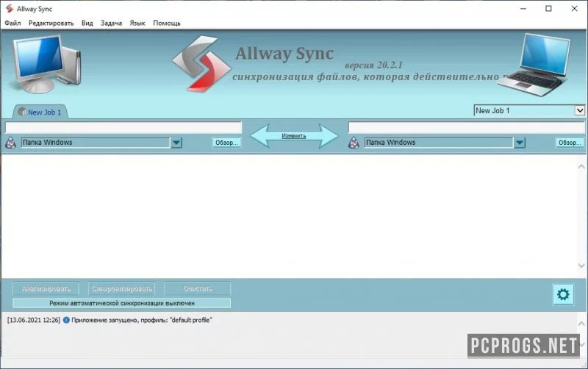Click the blue info icon in log

coord(66,320)
